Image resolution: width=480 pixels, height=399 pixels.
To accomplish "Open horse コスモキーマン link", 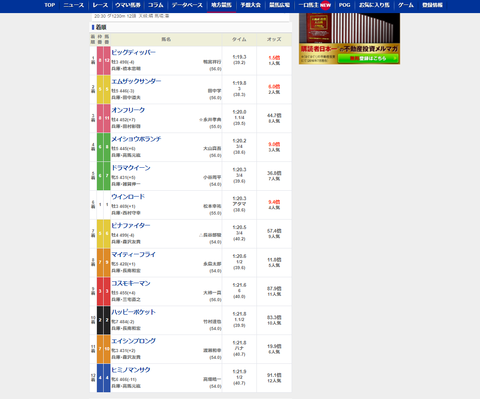I will click(x=131, y=283).
